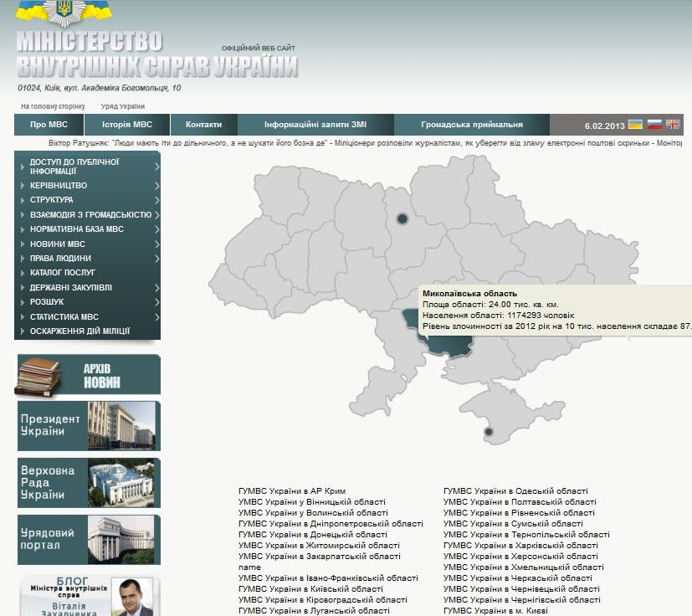Click the Kyiv city marker on map
Viewport: 692px width, 616px height.
402,219
